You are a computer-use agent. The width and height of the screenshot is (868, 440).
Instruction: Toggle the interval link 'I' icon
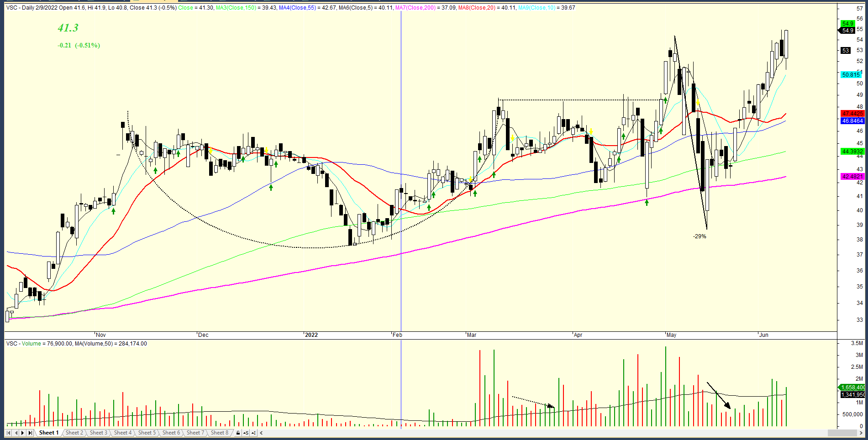pyautogui.click(x=253, y=433)
